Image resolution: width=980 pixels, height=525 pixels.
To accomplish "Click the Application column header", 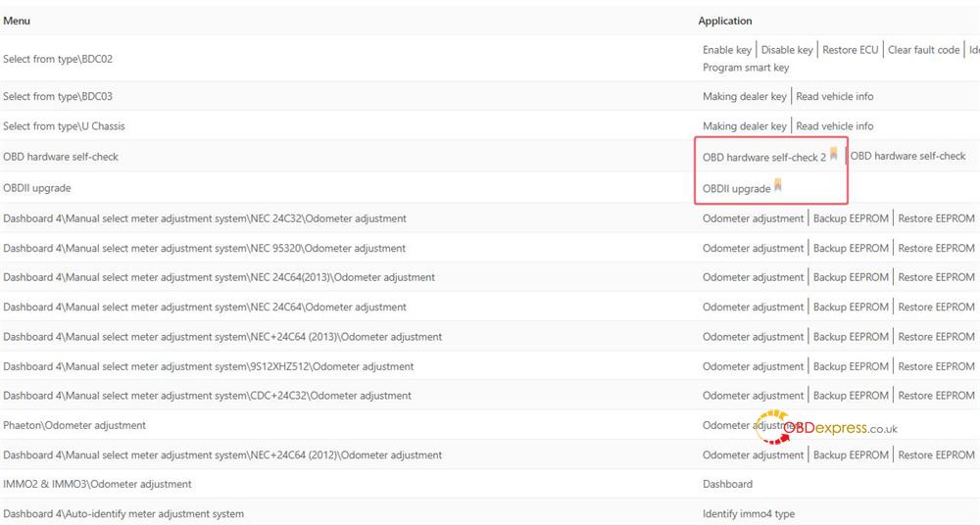I will pos(725,21).
